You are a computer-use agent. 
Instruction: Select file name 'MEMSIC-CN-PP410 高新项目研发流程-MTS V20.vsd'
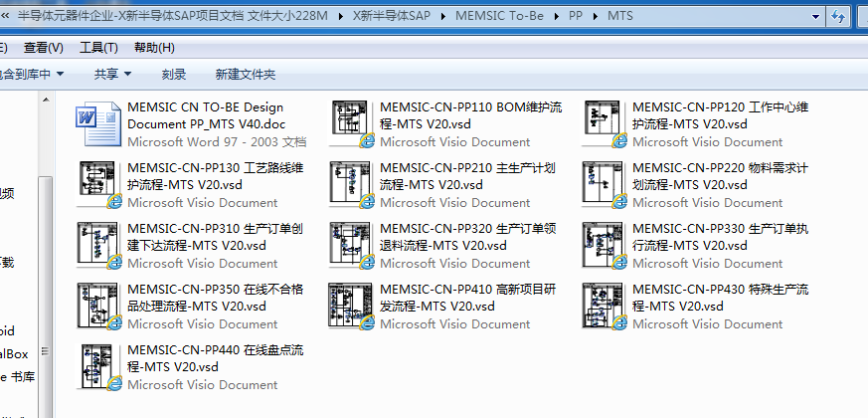click(467, 298)
